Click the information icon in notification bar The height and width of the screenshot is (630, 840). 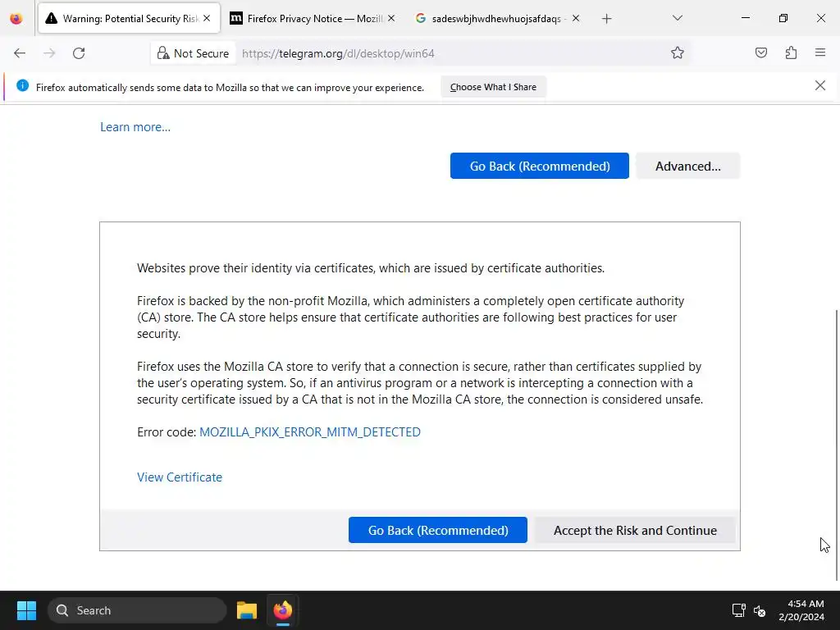point(22,85)
